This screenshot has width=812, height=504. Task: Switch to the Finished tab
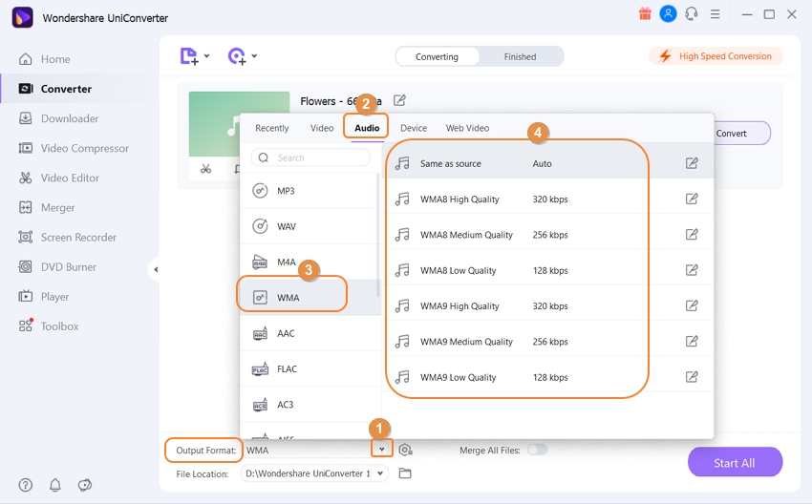coord(520,56)
